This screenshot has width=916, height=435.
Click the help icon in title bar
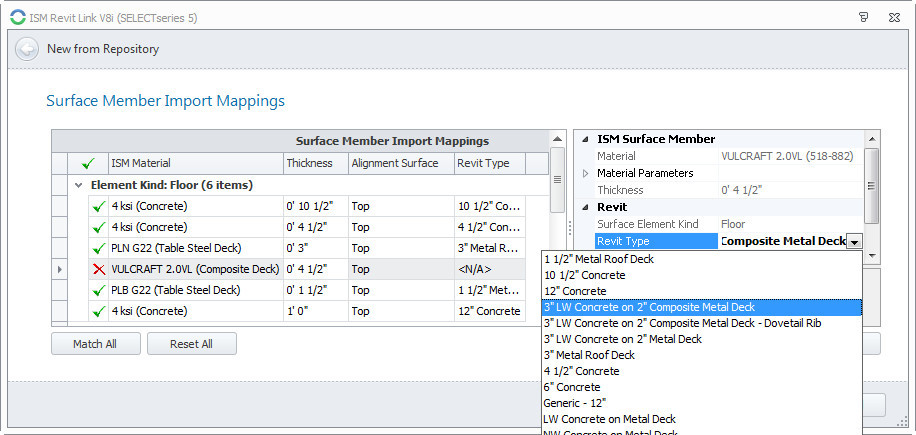point(864,18)
